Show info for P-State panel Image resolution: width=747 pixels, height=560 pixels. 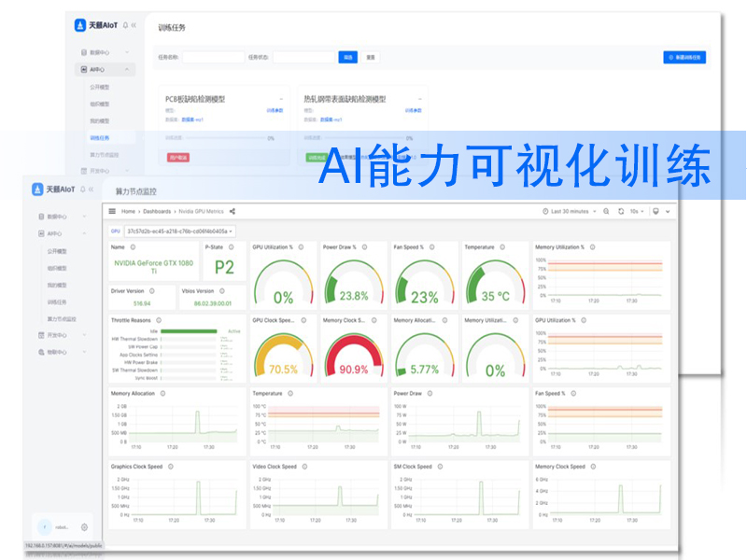(x=231, y=247)
